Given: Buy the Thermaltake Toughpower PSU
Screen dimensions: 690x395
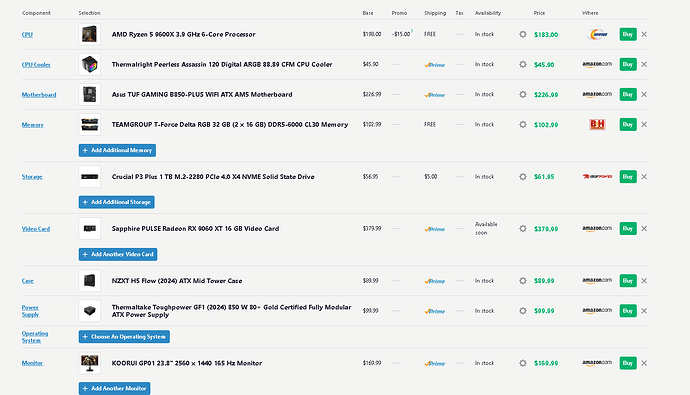Looking at the screenshot, I should click(628, 311).
